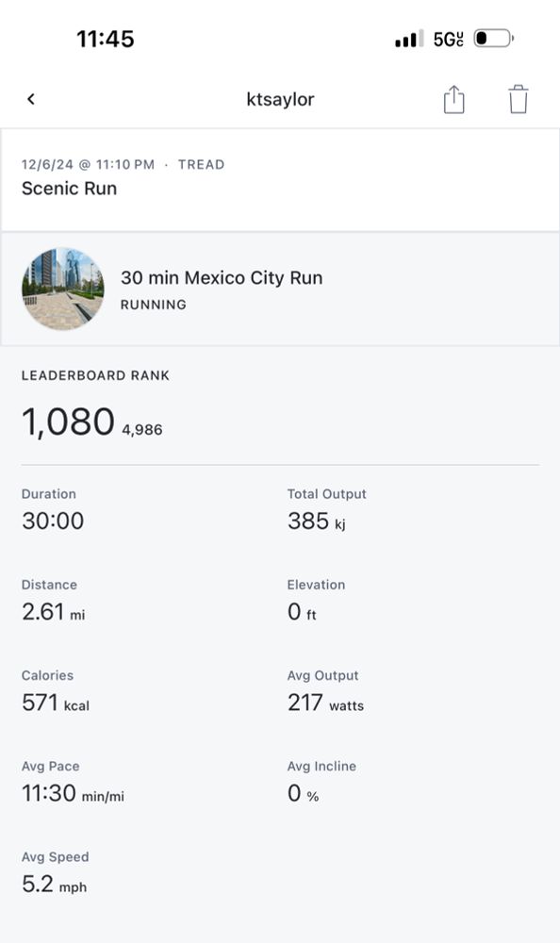Tap the battery indicator icon
Image resolution: width=560 pixels, height=943 pixels.
pos(493,39)
